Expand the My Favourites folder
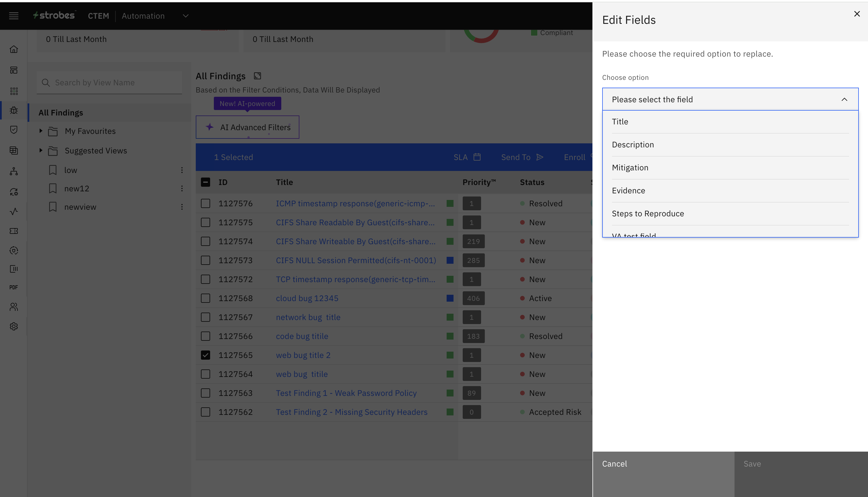Screen dimensions: 868x497 tap(40, 131)
